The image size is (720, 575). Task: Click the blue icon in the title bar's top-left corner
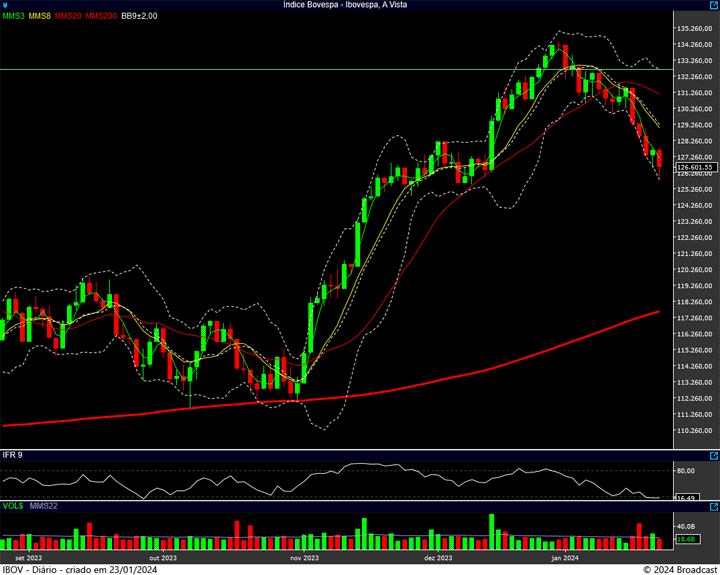pyautogui.click(x=5, y=5)
